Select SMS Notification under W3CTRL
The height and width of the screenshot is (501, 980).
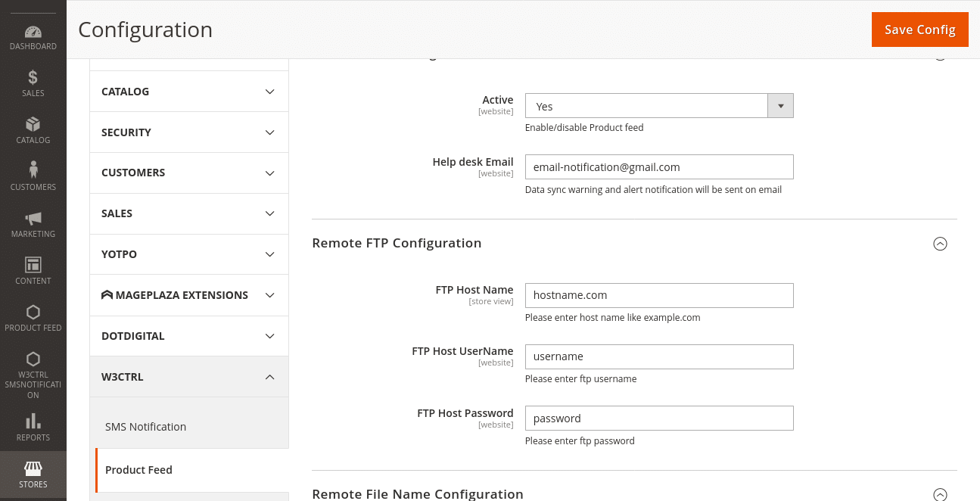145,426
